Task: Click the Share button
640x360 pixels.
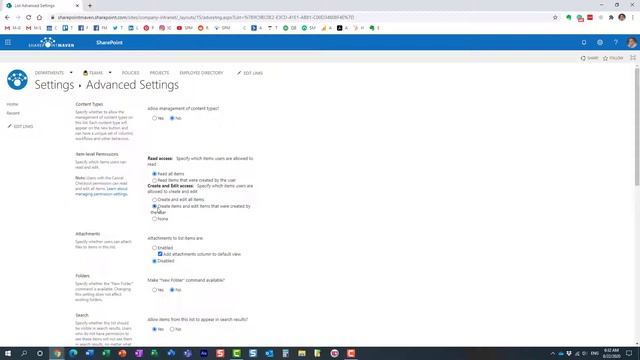Action: 589,58
